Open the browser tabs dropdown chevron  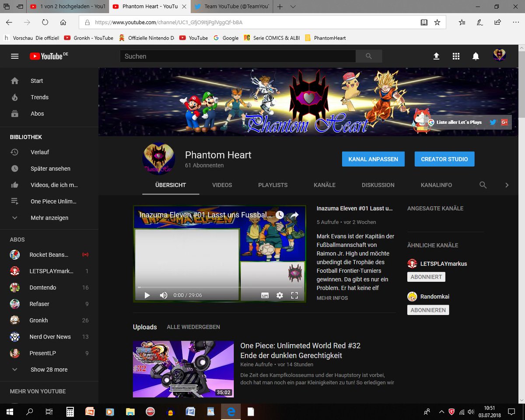[x=293, y=7]
